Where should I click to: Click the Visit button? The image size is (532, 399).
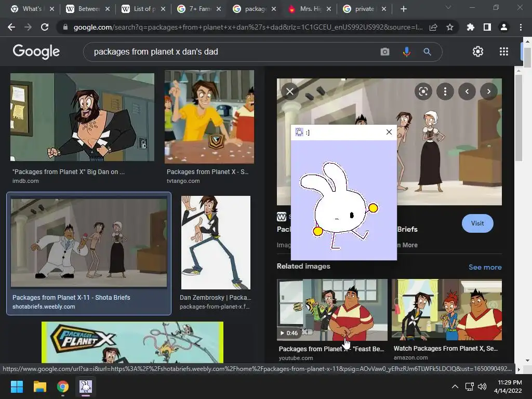pyautogui.click(x=477, y=223)
